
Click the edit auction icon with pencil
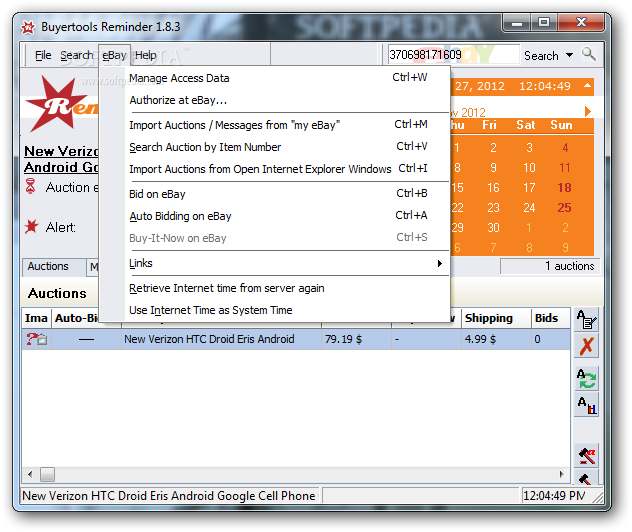(x=586, y=320)
